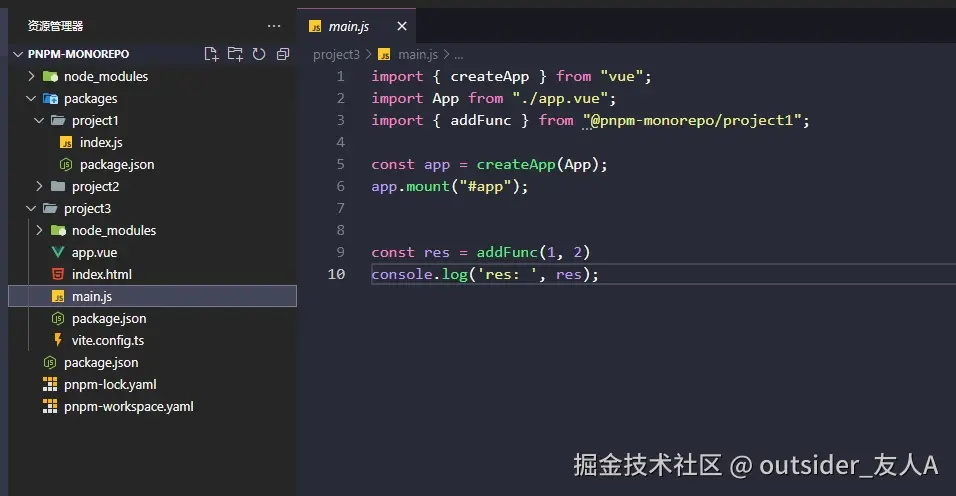This screenshot has height=496, width=956.
Task: Collapse the packages folder chevron
Action: 31,98
